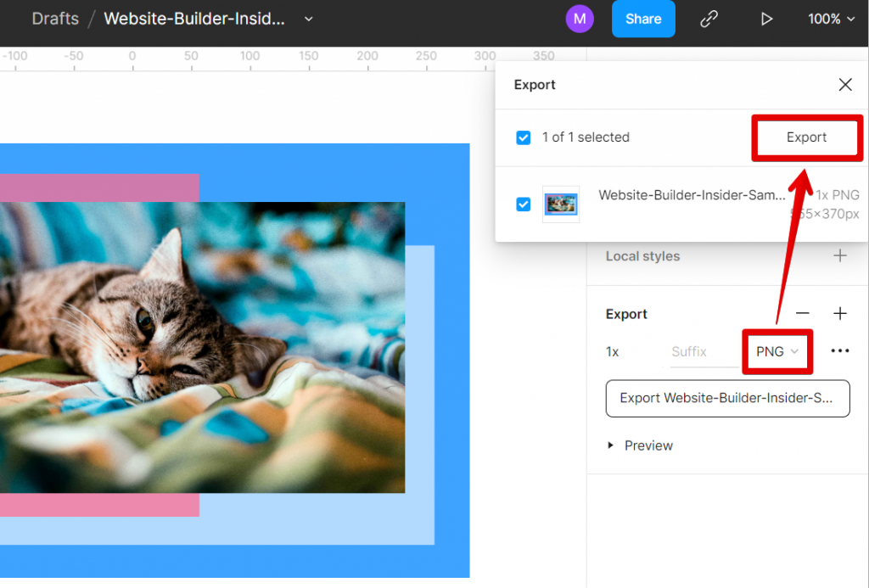Click the Website-Builder-Insid... file title
This screenshot has height=588, width=869.
(x=194, y=19)
